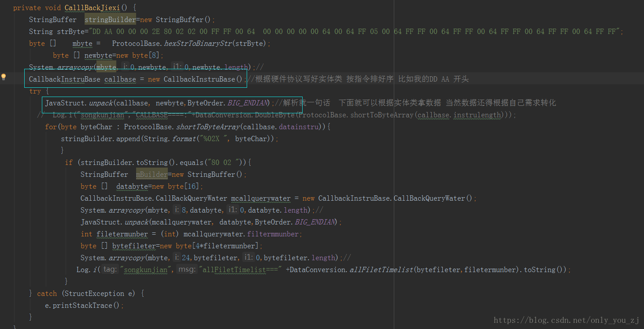
Task: Click the comment mentioning "DD AA 开头"
Action: (x=358, y=79)
